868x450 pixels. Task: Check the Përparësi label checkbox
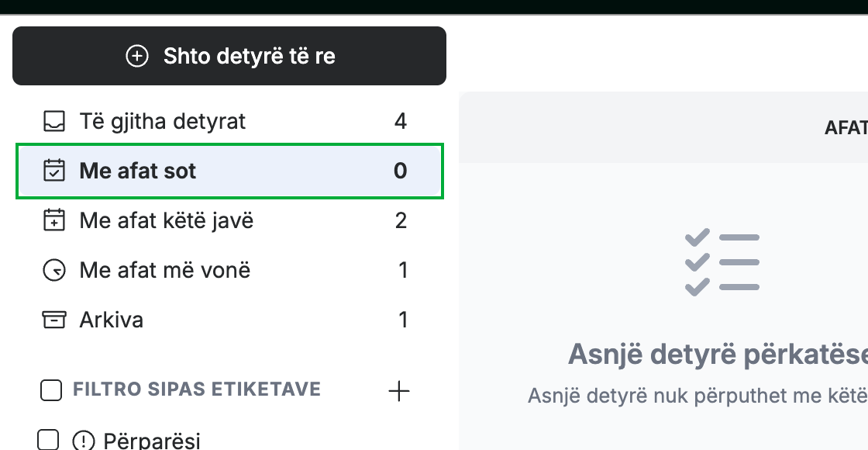click(x=48, y=440)
